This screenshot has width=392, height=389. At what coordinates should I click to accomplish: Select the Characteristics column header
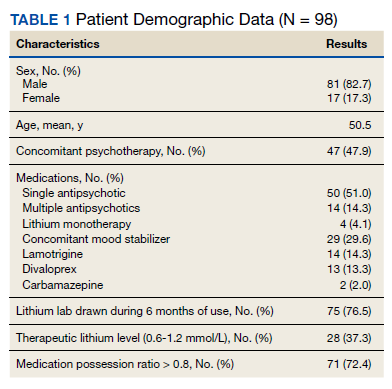58,44
